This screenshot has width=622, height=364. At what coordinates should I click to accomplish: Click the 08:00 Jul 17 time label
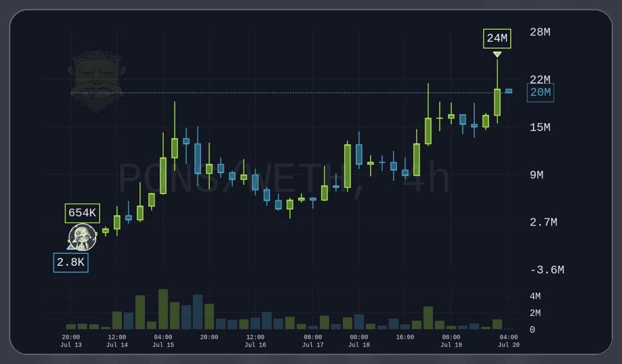click(x=313, y=341)
